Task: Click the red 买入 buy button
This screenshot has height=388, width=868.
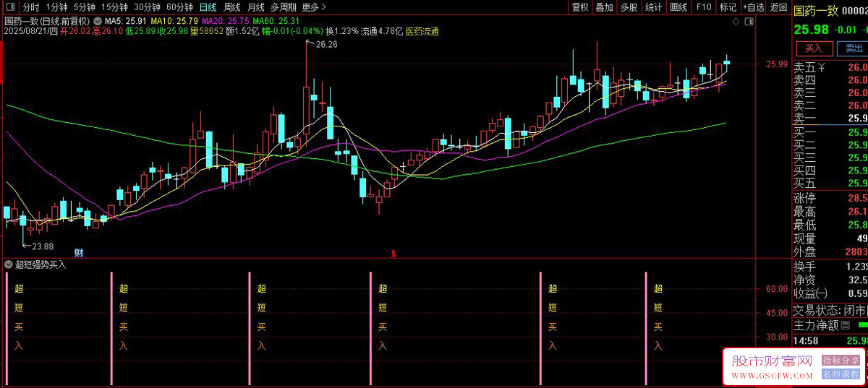Action: point(814,48)
